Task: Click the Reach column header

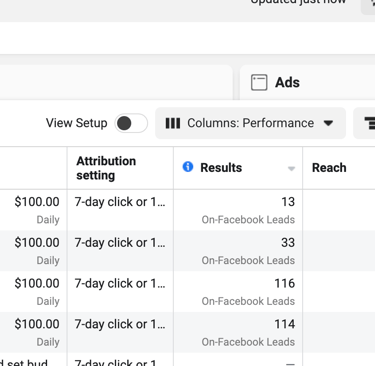Action: point(329,168)
